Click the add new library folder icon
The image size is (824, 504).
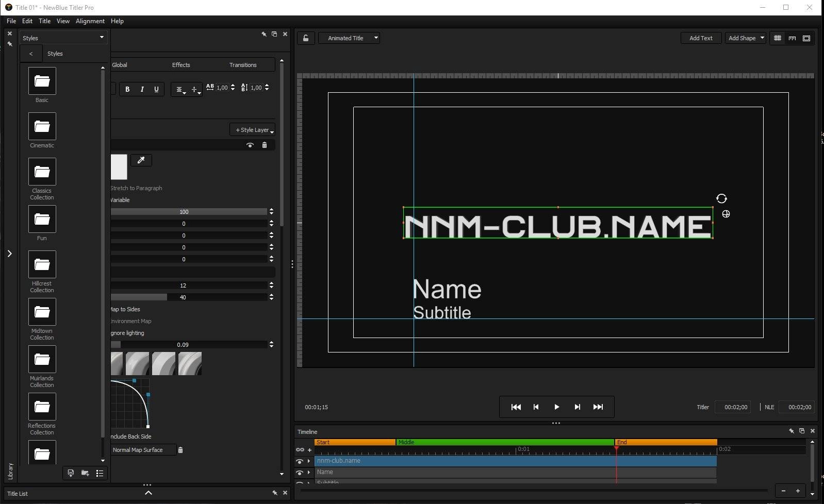(x=85, y=473)
